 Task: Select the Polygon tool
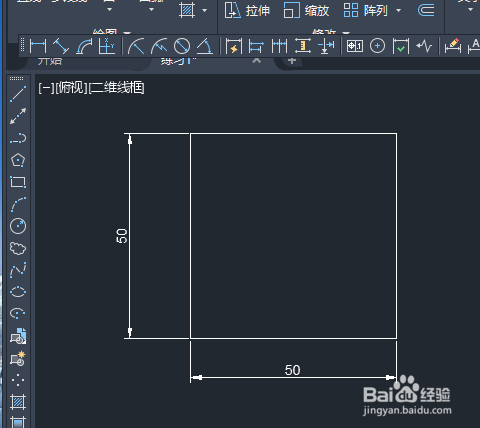18,160
